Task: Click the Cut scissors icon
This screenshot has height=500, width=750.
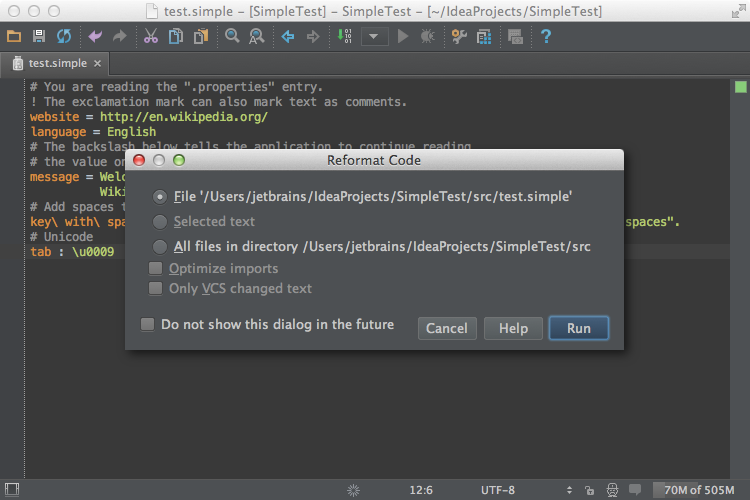Action: pos(150,37)
